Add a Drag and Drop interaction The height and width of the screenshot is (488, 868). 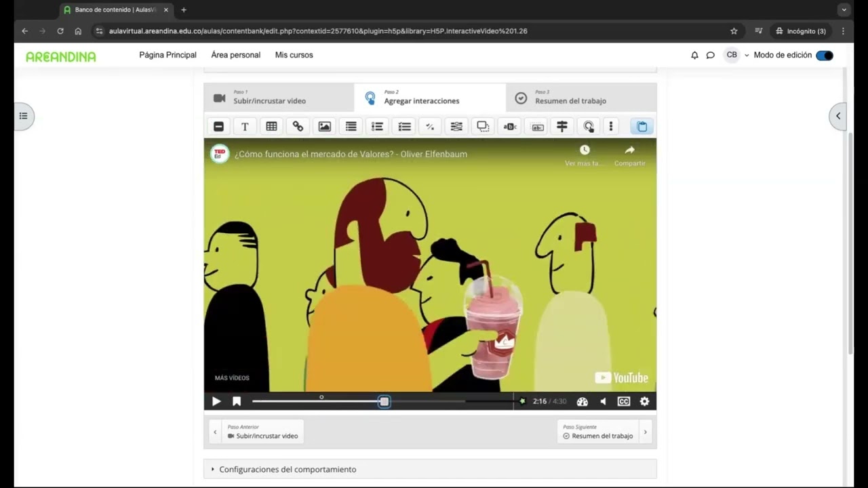click(483, 126)
